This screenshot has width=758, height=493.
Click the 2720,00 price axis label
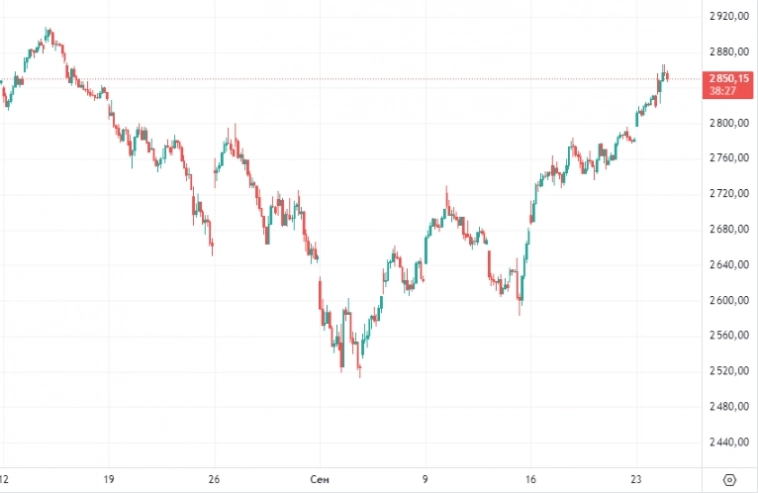pyautogui.click(x=729, y=193)
